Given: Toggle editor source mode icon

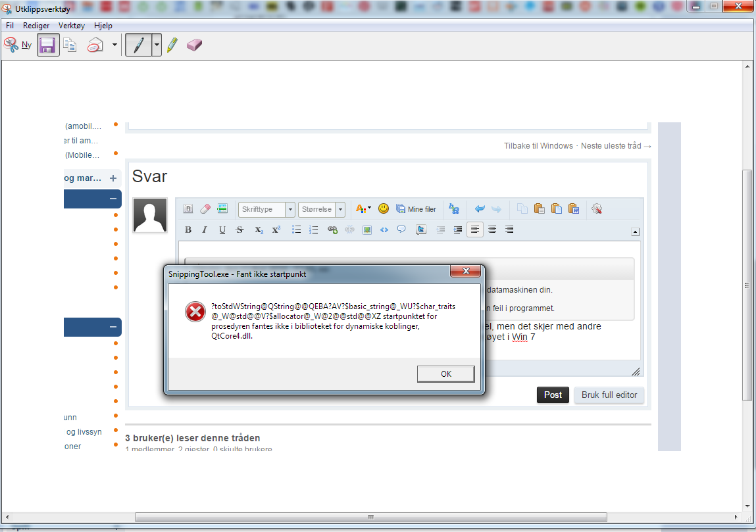Looking at the screenshot, I should click(x=188, y=208).
